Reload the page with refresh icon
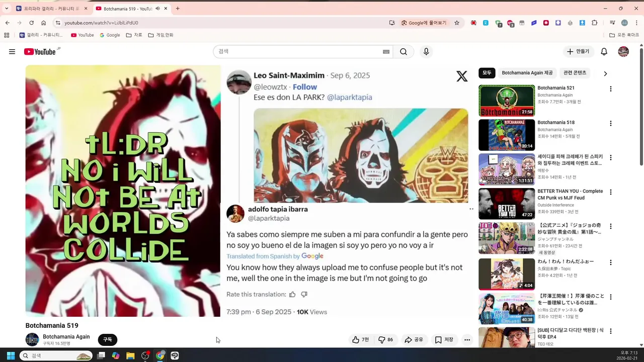Screen dimensions: 644x362 click(31, 23)
